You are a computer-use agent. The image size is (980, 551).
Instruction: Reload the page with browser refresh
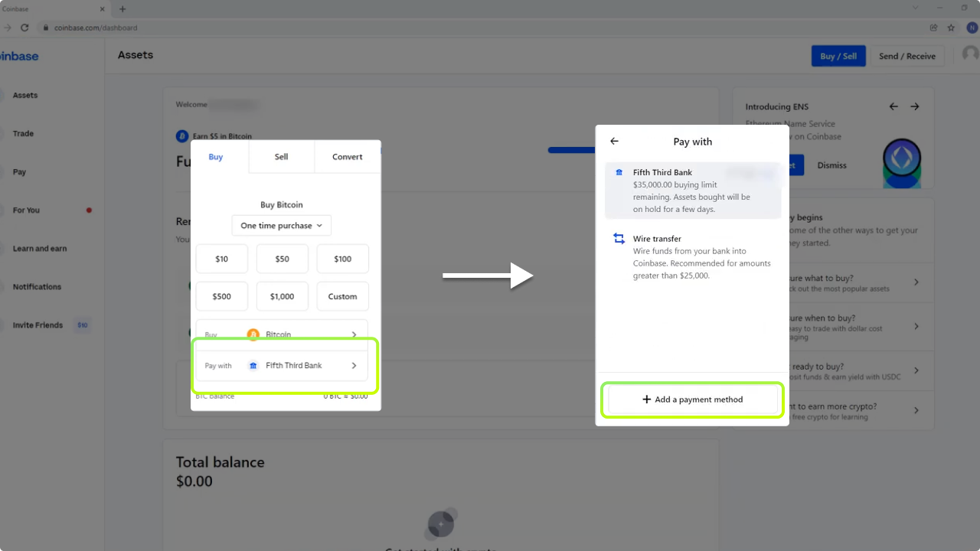(x=24, y=28)
